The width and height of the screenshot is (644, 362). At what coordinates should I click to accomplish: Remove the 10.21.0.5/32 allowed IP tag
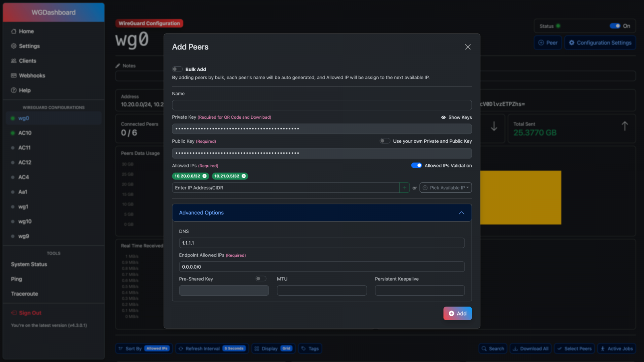(244, 176)
